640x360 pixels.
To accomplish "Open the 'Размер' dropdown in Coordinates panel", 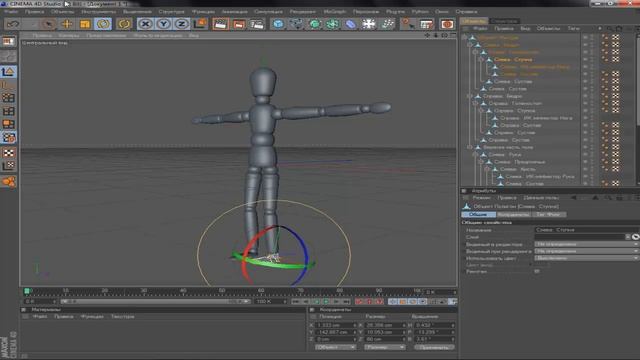I will coord(384,347).
